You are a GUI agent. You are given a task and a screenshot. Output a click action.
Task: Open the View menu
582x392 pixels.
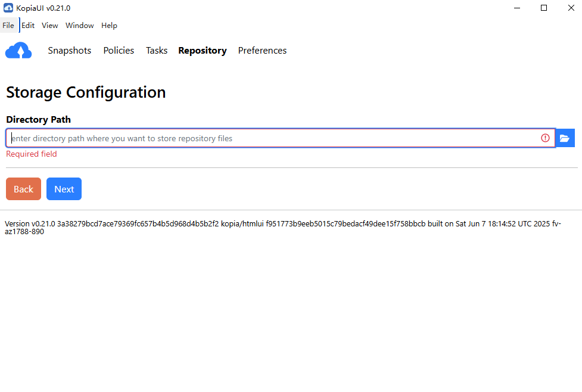50,26
